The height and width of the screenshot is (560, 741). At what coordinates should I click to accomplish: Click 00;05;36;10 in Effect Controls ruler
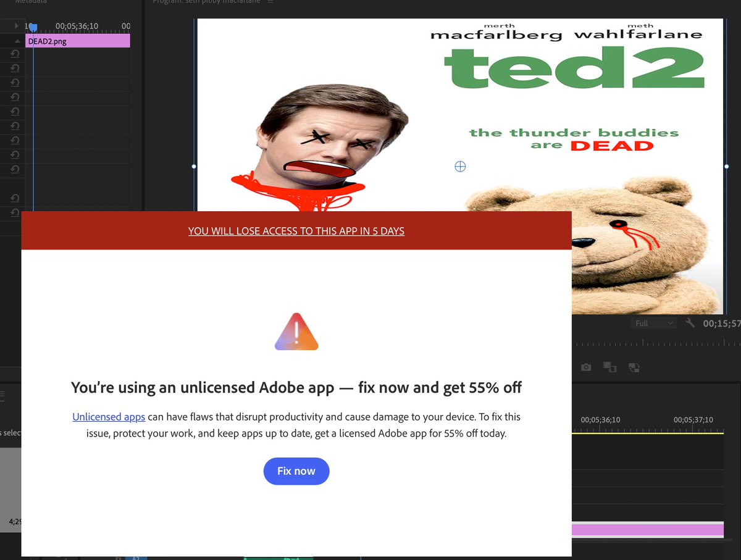tap(77, 26)
